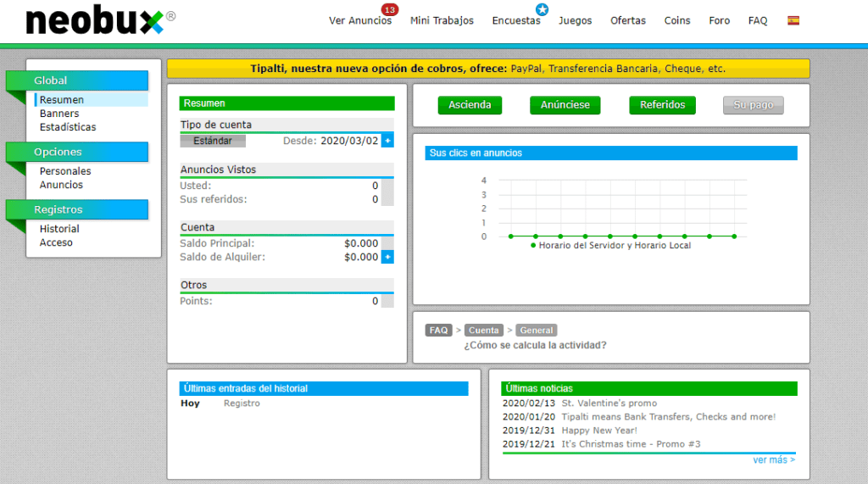Open the Referidos button

662,105
